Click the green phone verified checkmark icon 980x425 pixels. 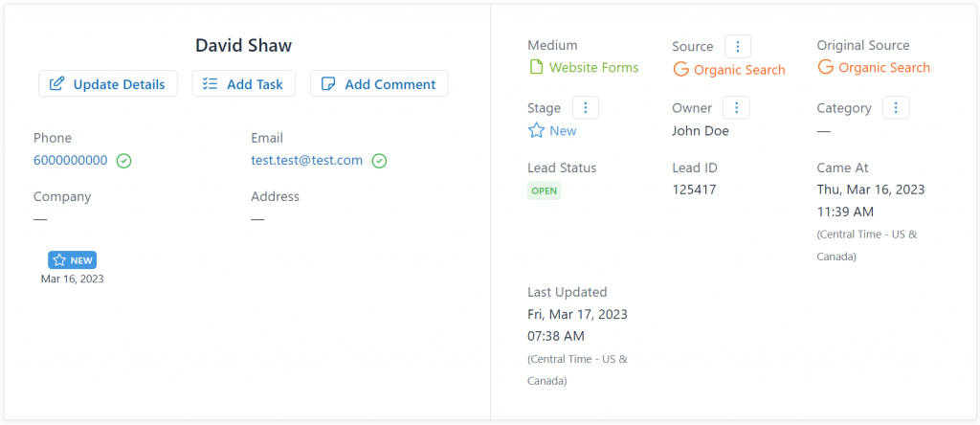(x=123, y=161)
